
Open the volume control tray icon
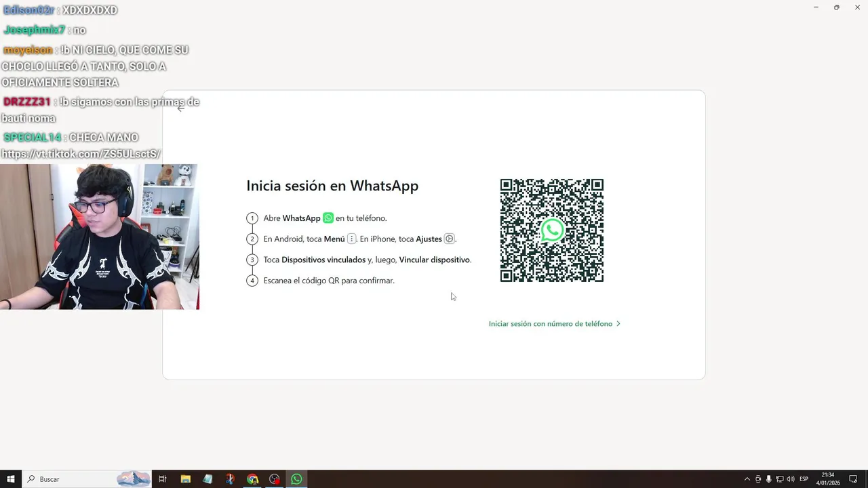point(791,479)
